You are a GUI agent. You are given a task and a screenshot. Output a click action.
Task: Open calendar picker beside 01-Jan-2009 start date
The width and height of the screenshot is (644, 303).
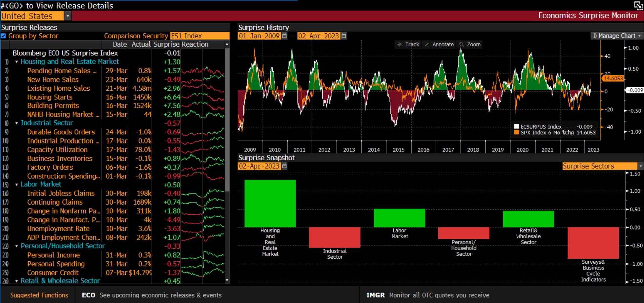point(284,36)
